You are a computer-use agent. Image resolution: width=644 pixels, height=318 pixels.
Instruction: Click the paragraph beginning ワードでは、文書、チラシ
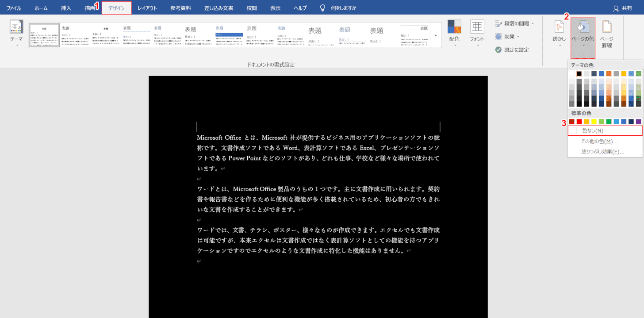coord(318,240)
